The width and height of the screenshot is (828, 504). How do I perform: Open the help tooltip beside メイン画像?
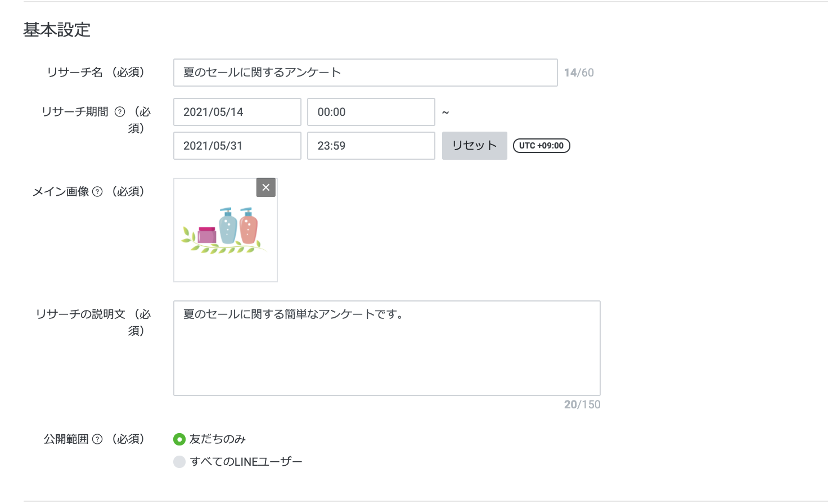tap(97, 192)
